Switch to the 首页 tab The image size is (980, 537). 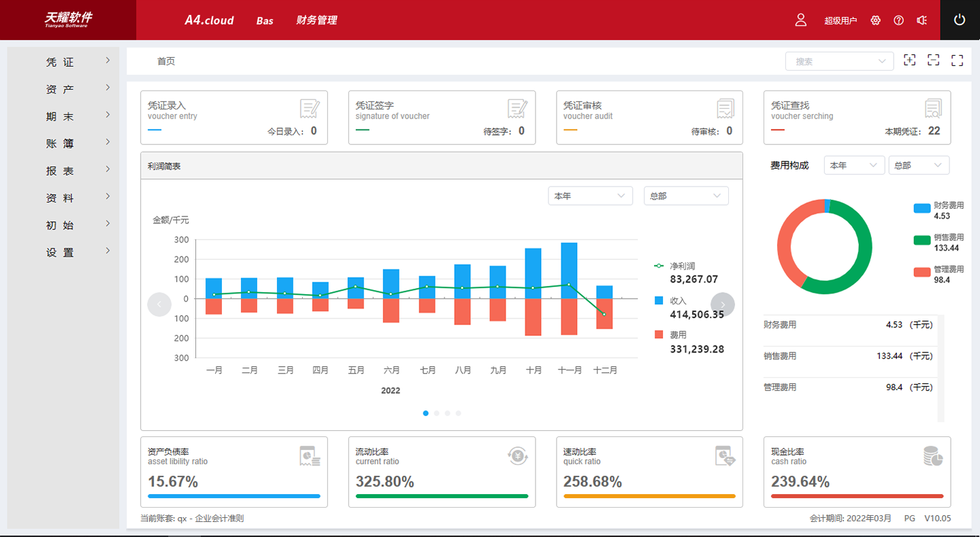coord(166,61)
